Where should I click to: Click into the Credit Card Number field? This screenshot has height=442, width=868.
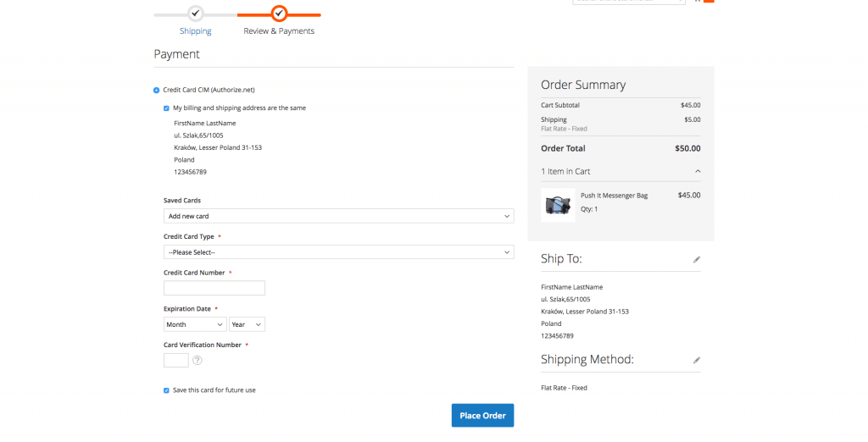point(214,288)
